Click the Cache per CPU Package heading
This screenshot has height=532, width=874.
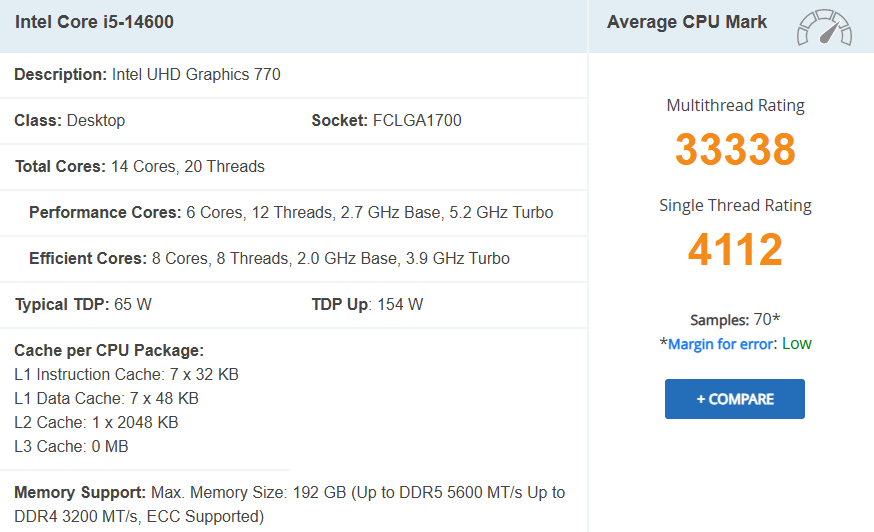click(x=109, y=350)
